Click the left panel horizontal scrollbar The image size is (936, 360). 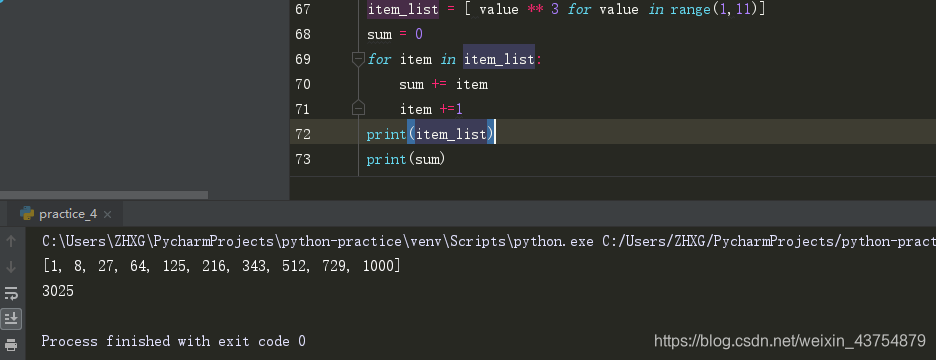104,195
